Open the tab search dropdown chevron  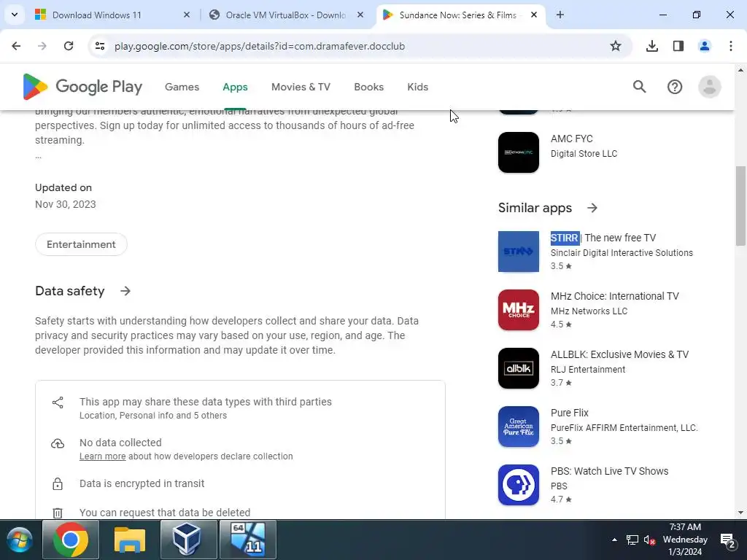(15, 15)
